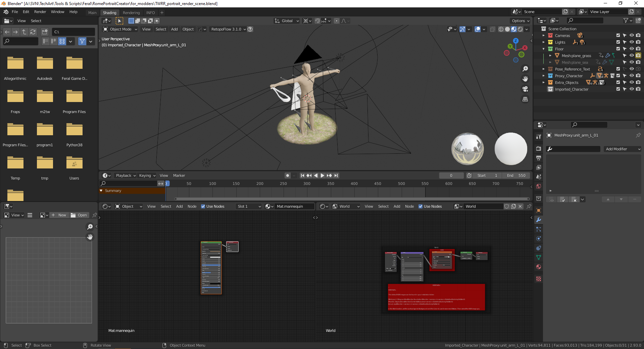Open the World properties tab

[539, 186]
